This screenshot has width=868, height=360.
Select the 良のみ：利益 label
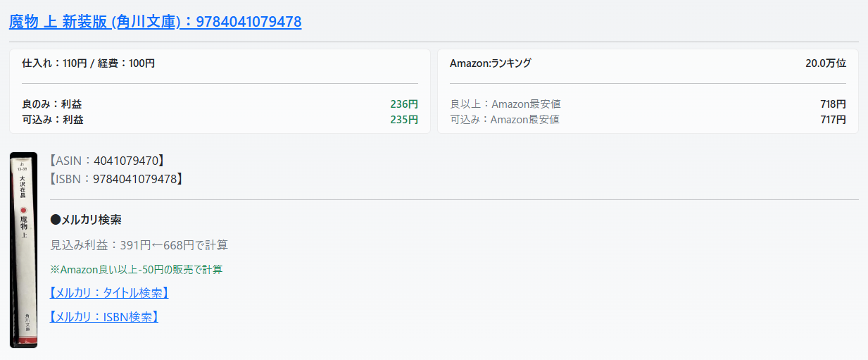point(52,104)
